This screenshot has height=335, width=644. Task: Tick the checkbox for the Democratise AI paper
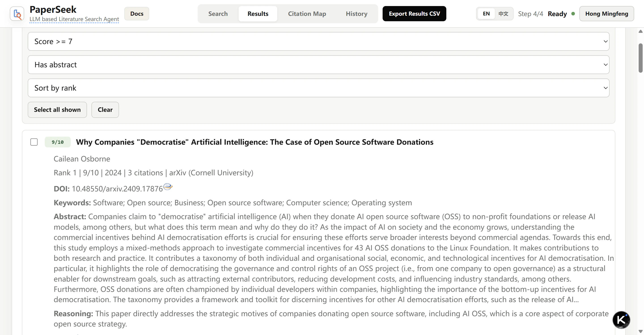(x=34, y=142)
